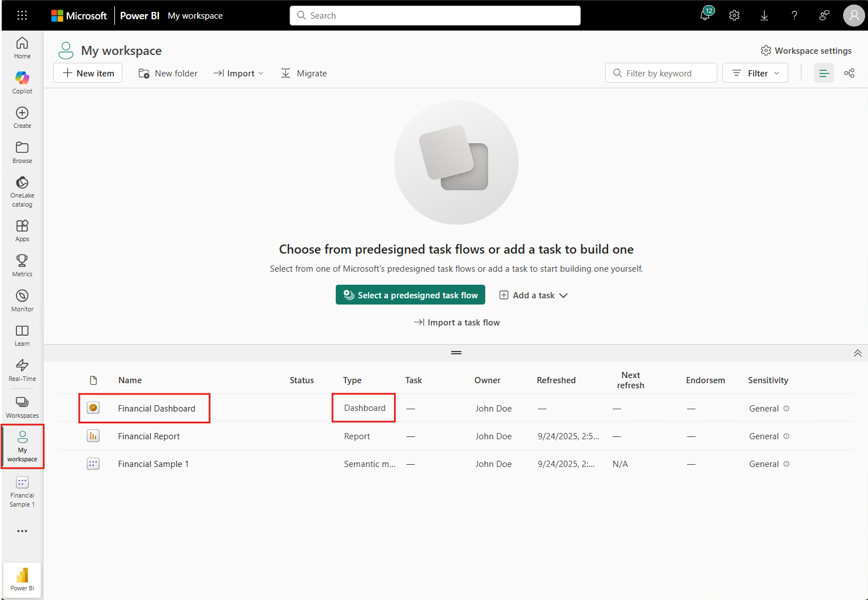Open the Filter dropdown
Screen dimensions: 868x600
755,72
